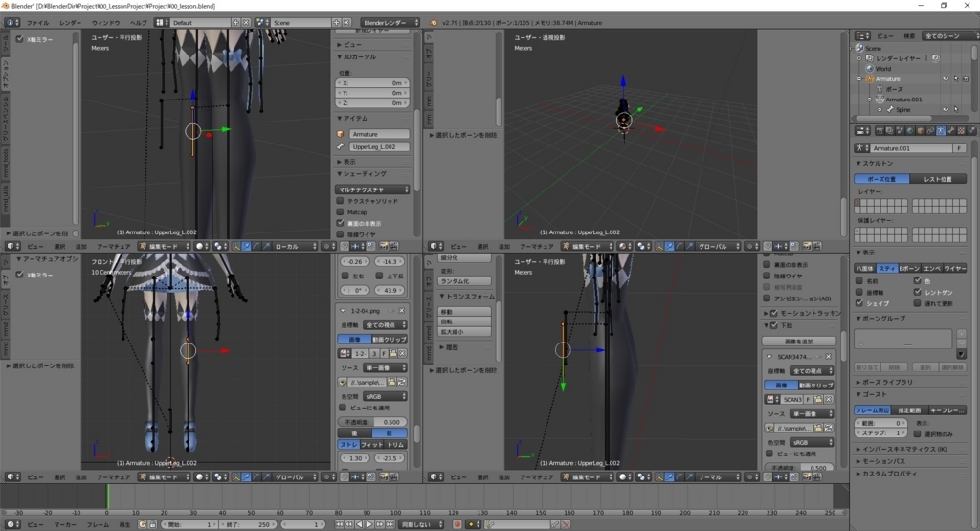
Task: Jump to the last frame in timeline
Action: click(390, 524)
